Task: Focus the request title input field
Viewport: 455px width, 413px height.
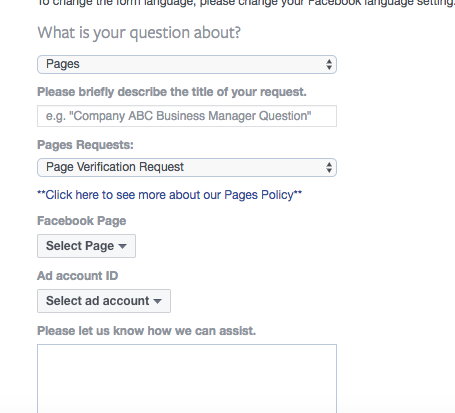Action: 187,116
